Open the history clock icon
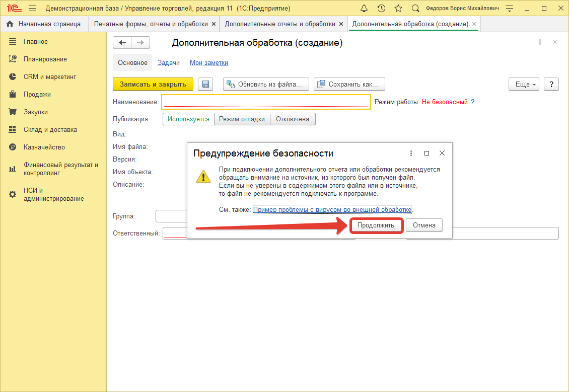This screenshot has height=392, width=569. (381, 9)
